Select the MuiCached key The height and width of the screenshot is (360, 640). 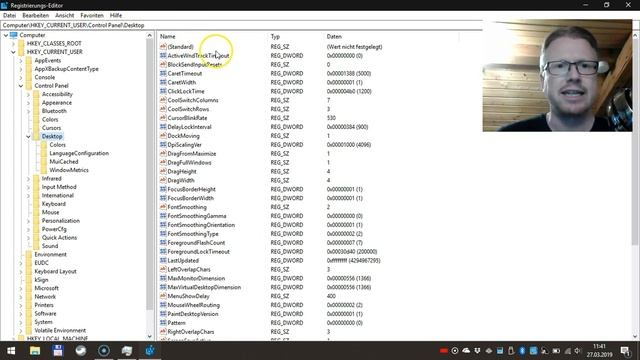(x=64, y=162)
